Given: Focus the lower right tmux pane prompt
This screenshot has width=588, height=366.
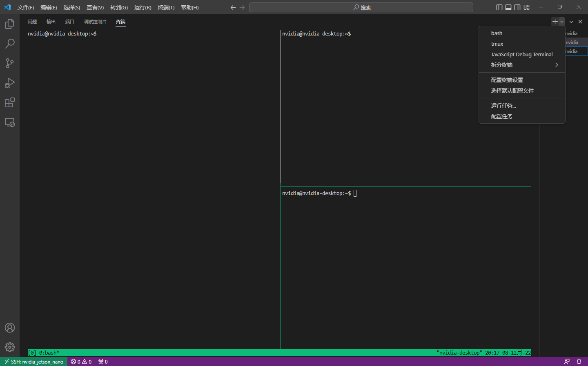Looking at the screenshot, I should (x=316, y=193).
